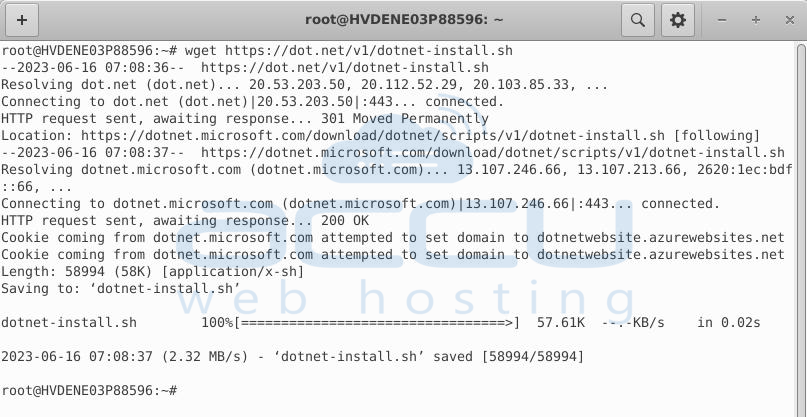Image resolution: width=807 pixels, height=417 pixels.
Task: Click the URL on the 07:08:36 timestamp line
Action: (x=345, y=68)
